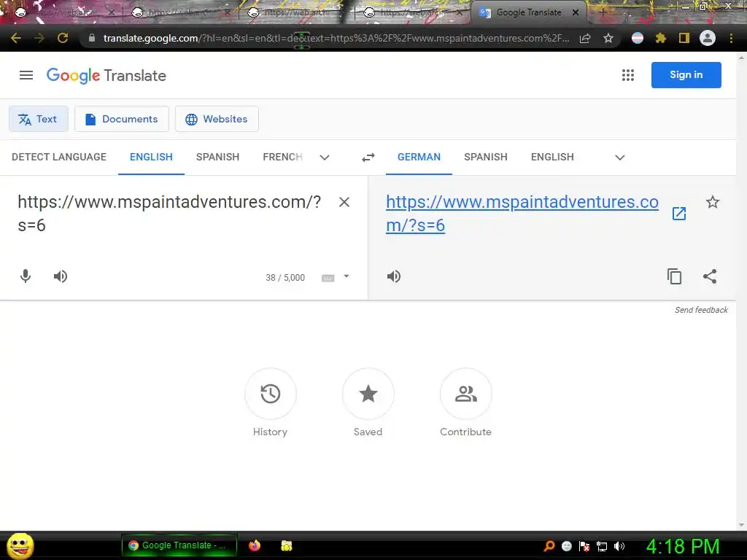Open a new browser tab
The width and height of the screenshot is (747, 560).
[602, 12]
